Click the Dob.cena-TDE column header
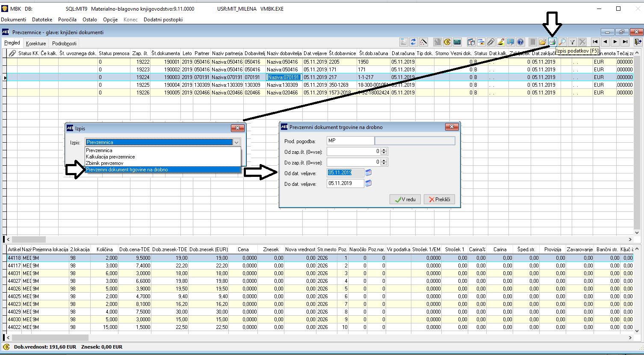Viewport: 644px width, 355px height. (135, 249)
